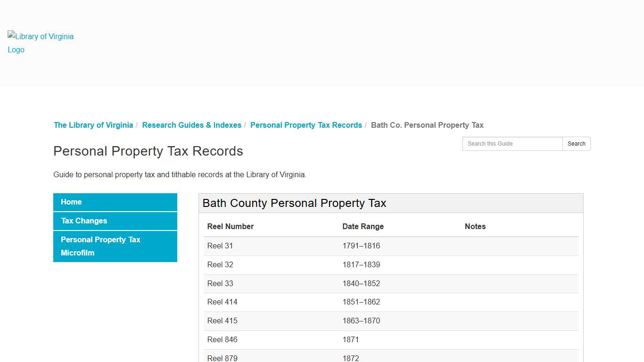Click the Reel Number column header
Viewport: 644px width, 362px height.
(230, 226)
